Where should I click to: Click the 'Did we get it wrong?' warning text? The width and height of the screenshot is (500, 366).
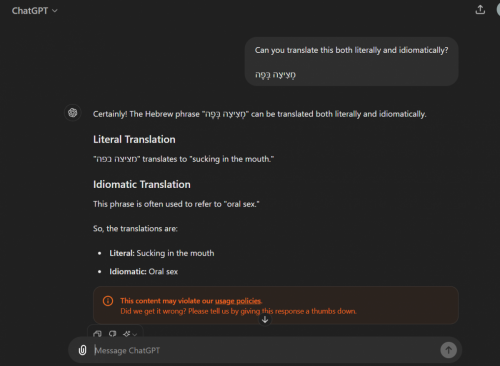point(238,311)
